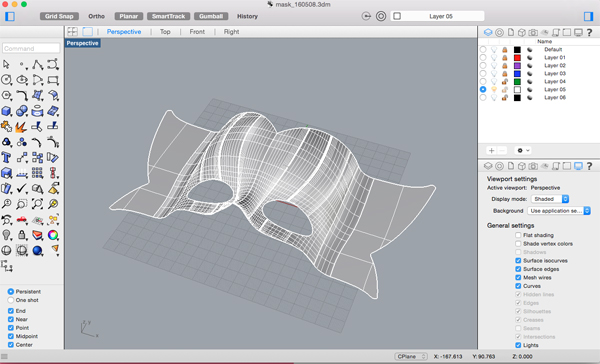Select the Zoom magnifier tool

click(6, 204)
